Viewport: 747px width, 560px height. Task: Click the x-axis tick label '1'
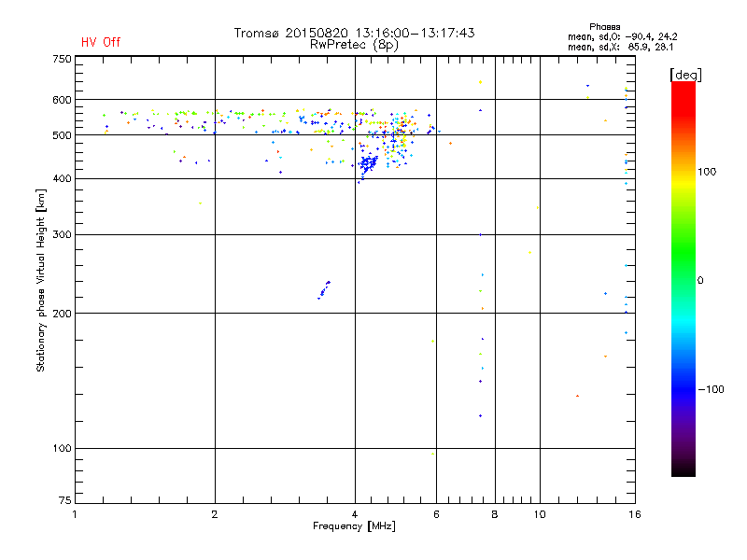tap(75, 514)
